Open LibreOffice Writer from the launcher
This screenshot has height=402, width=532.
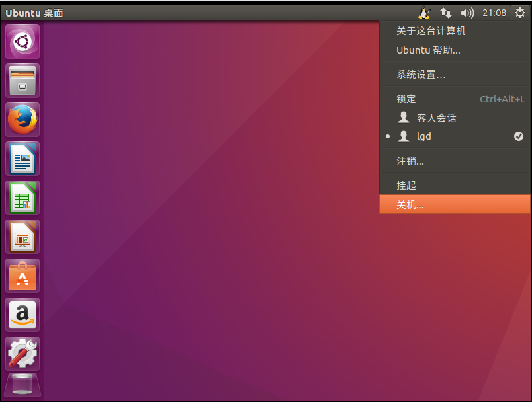(22, 159)
